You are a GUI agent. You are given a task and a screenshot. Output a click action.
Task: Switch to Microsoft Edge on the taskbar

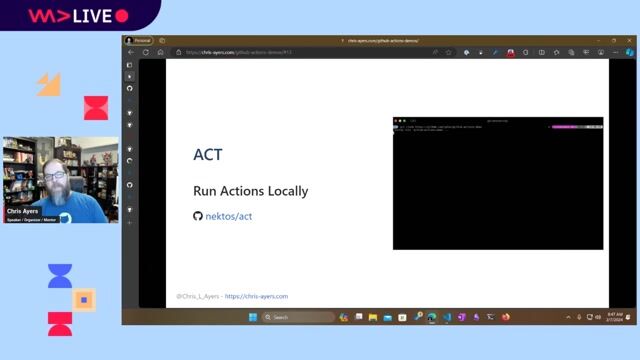click(x=432, y=317)
